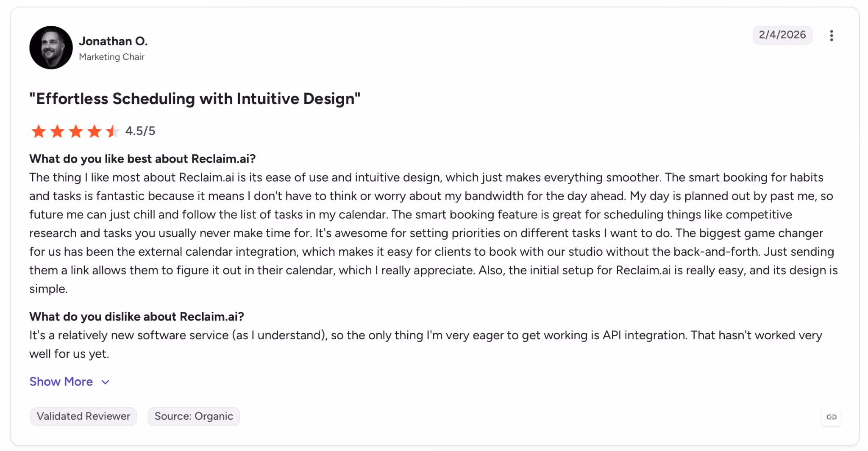868x451 pixels.
Task: Click the API integration dislike paragraph
Action: point(426,344)
